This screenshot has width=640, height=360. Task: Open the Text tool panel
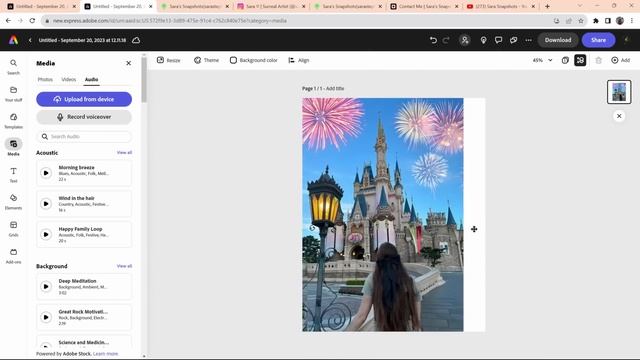click(13, 175)
